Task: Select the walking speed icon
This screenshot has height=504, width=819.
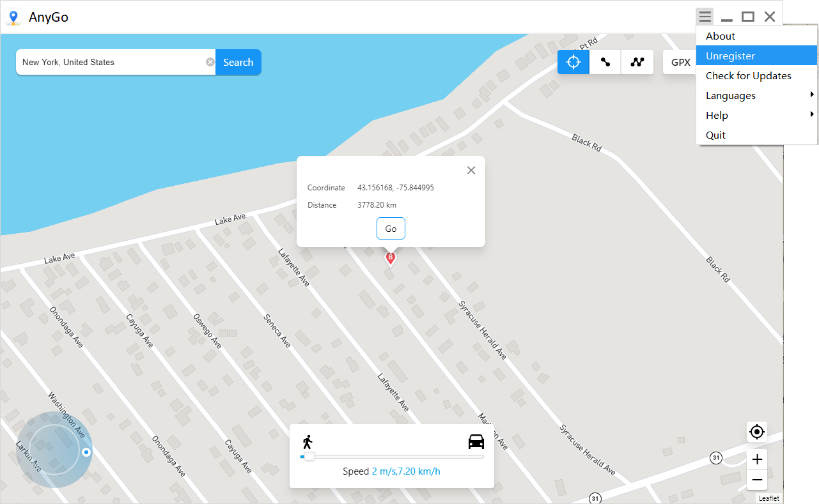Action: [x=308, y=441]
